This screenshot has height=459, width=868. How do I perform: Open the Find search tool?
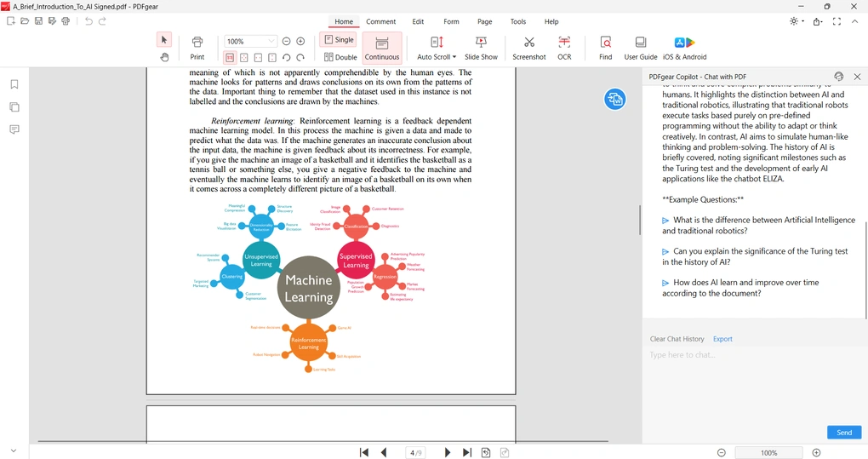click(605, 48)
